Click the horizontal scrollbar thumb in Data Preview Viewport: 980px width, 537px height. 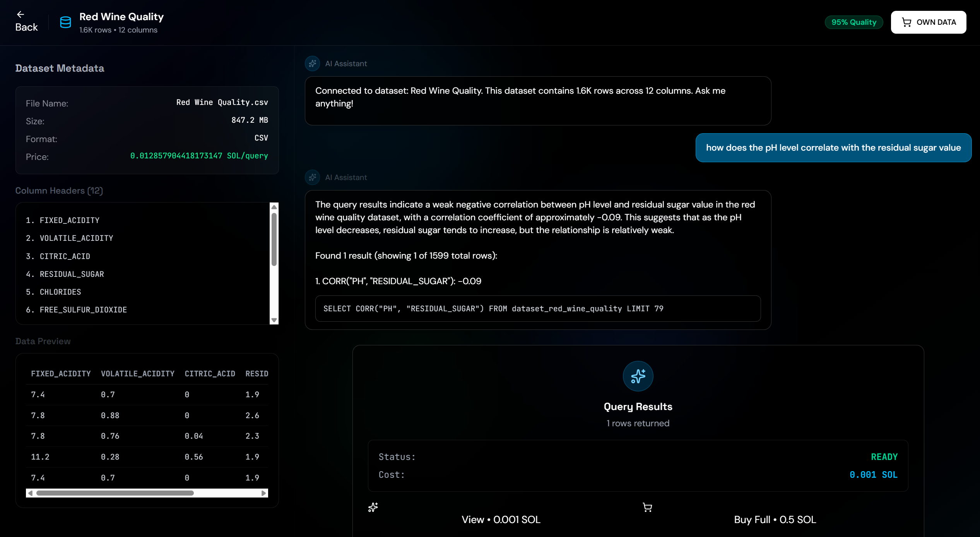tap(115, 493)
